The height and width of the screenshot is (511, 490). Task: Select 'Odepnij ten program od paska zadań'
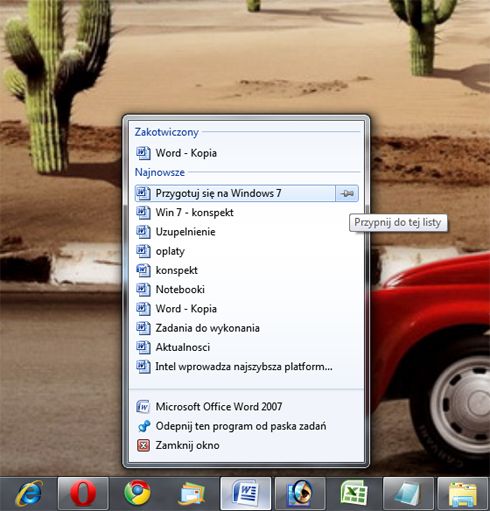click(247, 426)
